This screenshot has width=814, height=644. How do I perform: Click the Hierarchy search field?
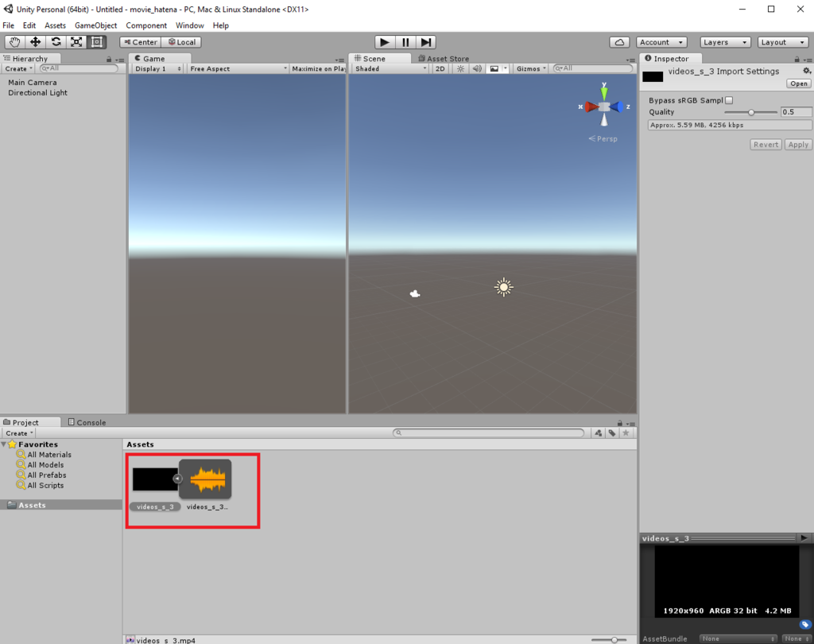coord(79,68)
